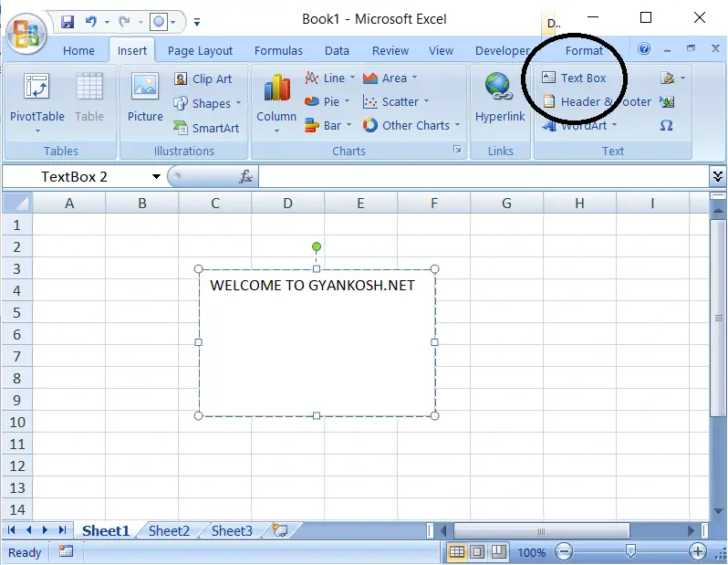The width and height of the screenshot is (728, 565).
Task: Insert a Picture from file
Action: tap(145, 98)
